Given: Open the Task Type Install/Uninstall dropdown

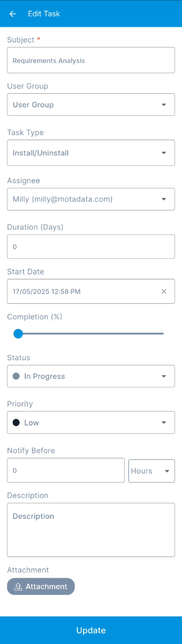Looking at the screenshot, I should [91, 153].
